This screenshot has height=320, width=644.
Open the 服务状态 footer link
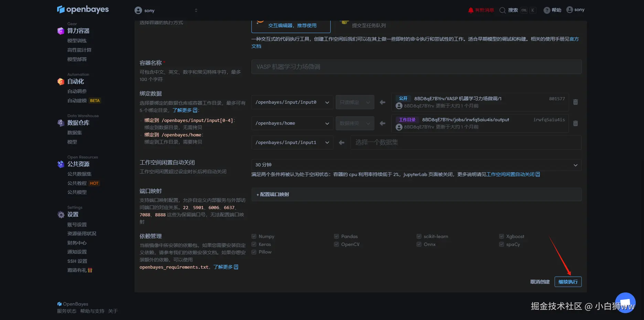[x=67, y=311]
